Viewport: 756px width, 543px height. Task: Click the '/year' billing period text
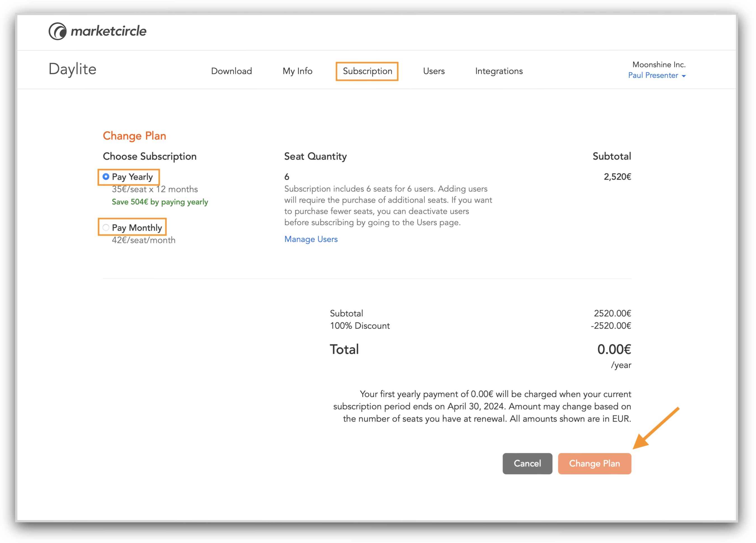point(621,365)
